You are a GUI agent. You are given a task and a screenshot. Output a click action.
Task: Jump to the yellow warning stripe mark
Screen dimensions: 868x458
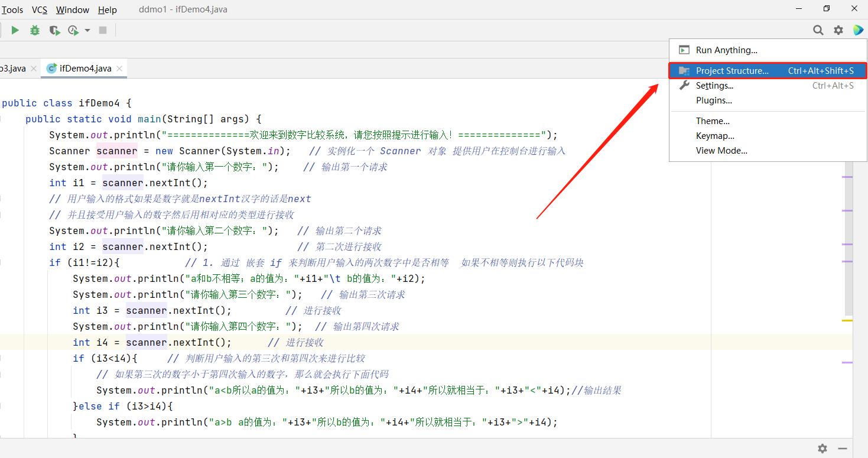click(847, 320)
